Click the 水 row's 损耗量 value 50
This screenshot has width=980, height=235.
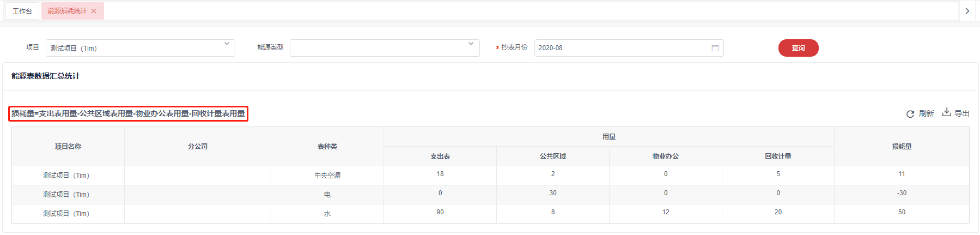click(x=902, y=212)
